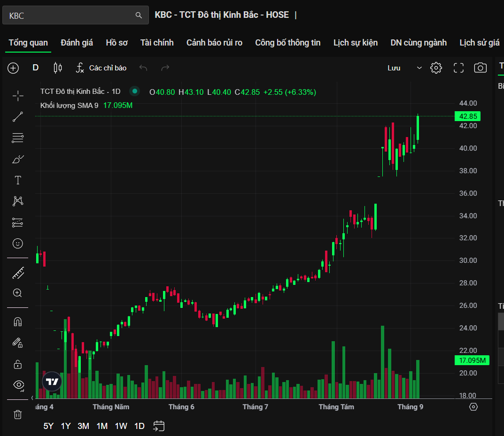This screenshot has width=504, height=436.
Task: Open the Cảnh báo rủi ro tab
Action: pyautogui.click(x=214, y=43)
